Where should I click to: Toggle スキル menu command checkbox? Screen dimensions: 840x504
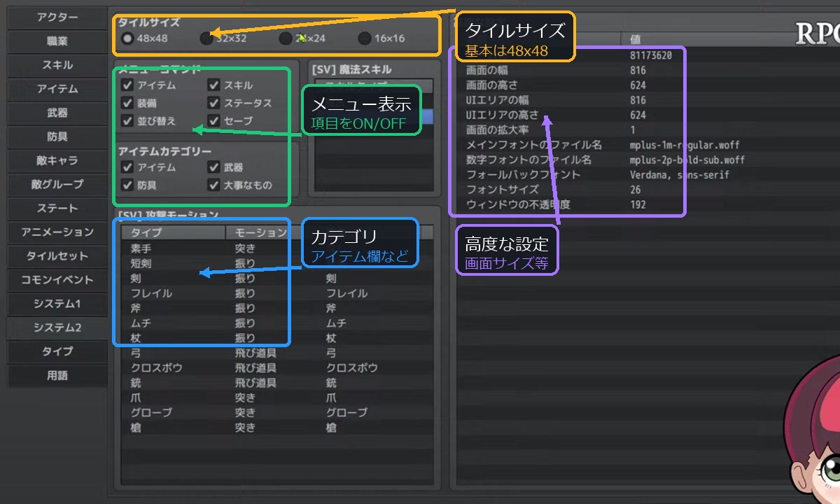[214, 85]
